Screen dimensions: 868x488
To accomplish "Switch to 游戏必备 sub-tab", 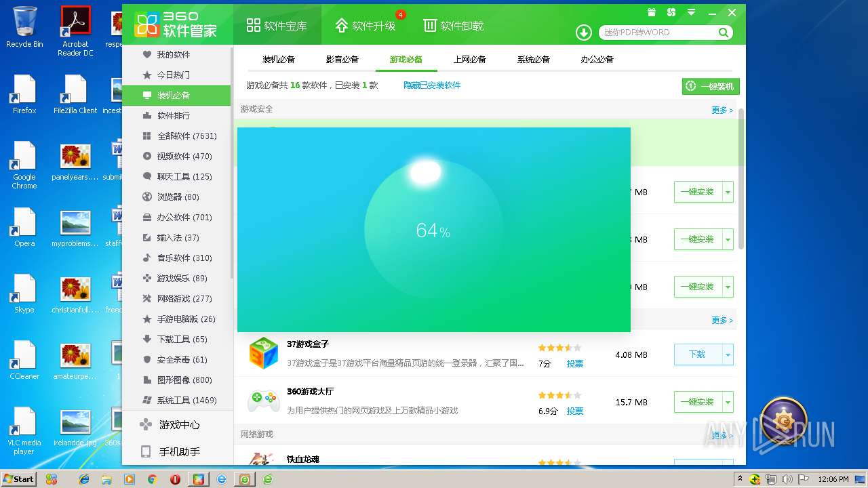I will (x=406, y=59).
